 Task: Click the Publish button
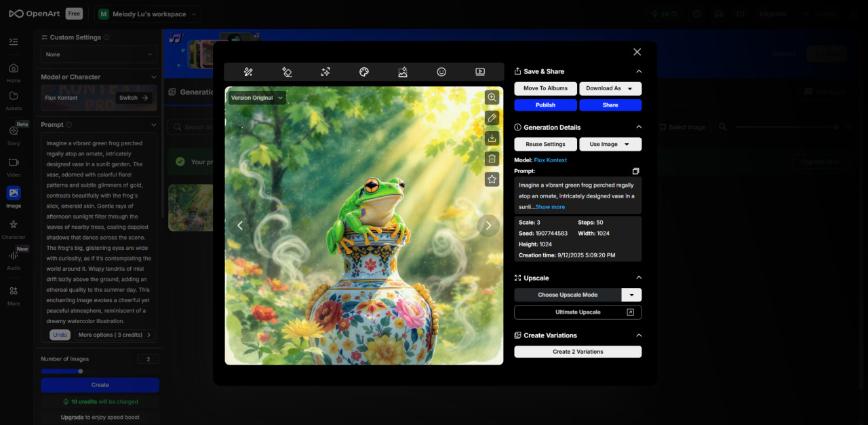[545, 105]
